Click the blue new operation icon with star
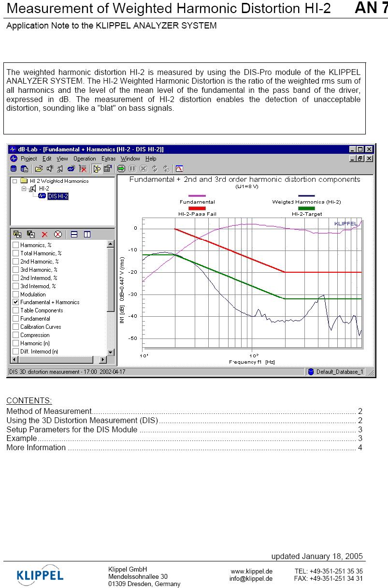Screen dimensions: 388x588 coord(71,169)
